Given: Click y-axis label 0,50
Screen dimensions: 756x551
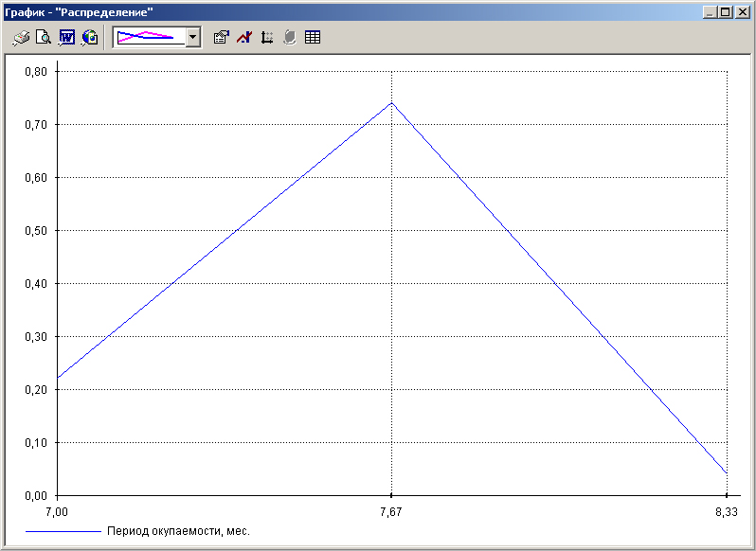Looking at the screenshot, I should (36, 231).
